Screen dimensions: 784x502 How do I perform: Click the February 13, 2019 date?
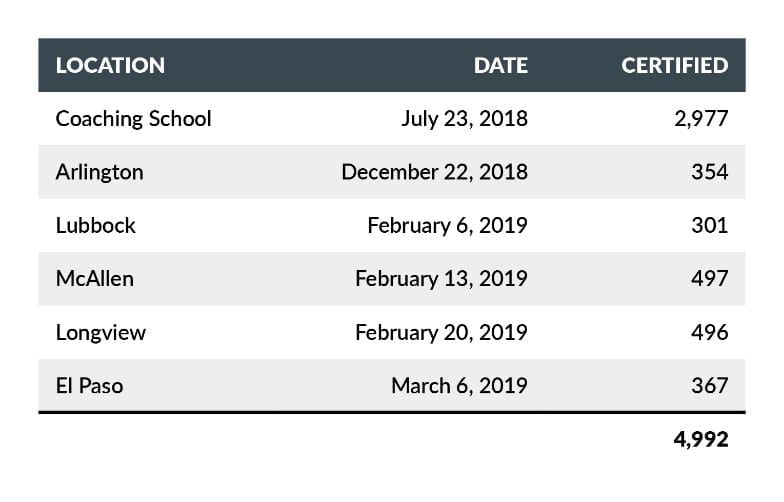click(441, 278)
